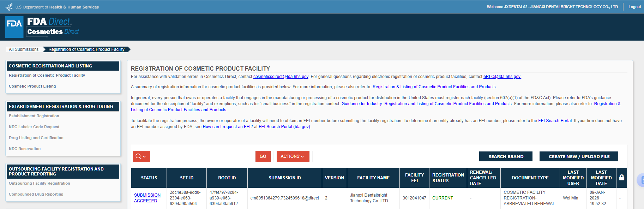Select Registration of Cosmetic Product Facility breadcrumb
The image size is (644, 209).
coord(86,49)
